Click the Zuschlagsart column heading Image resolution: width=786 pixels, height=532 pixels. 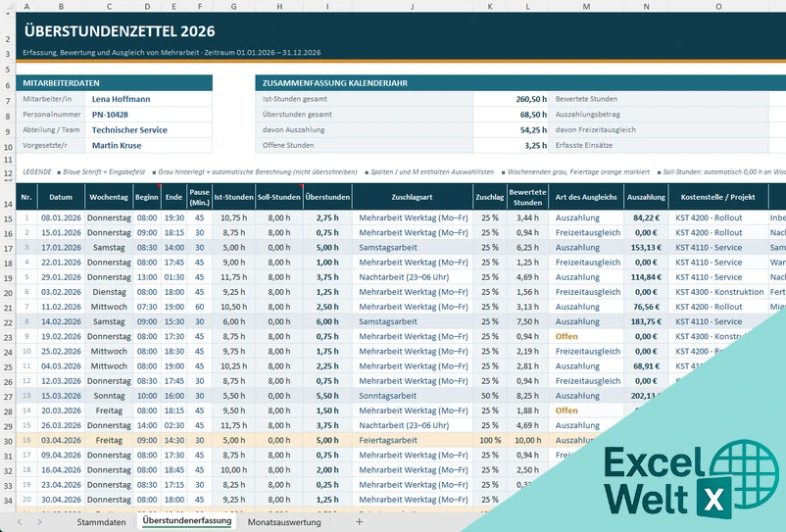[412, 197]
